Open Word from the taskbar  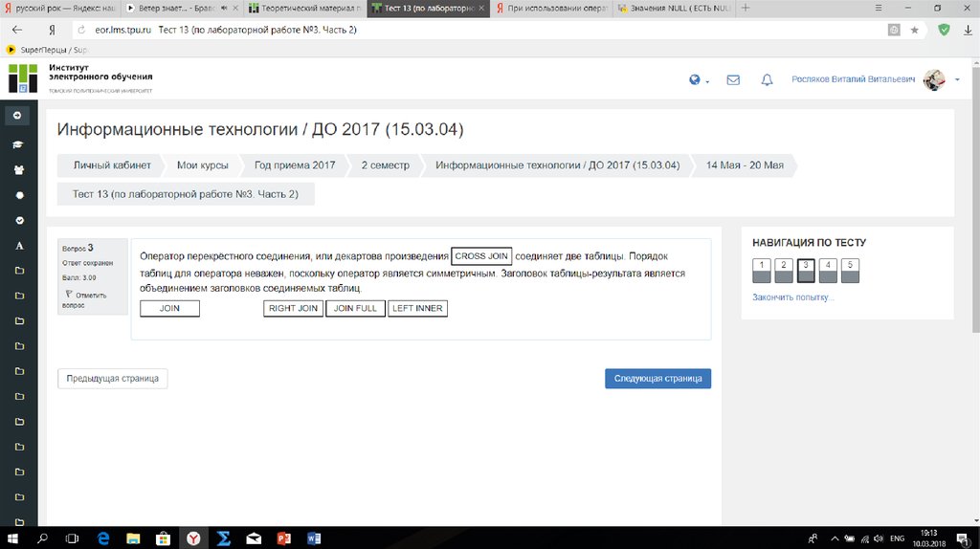point(314,538)
